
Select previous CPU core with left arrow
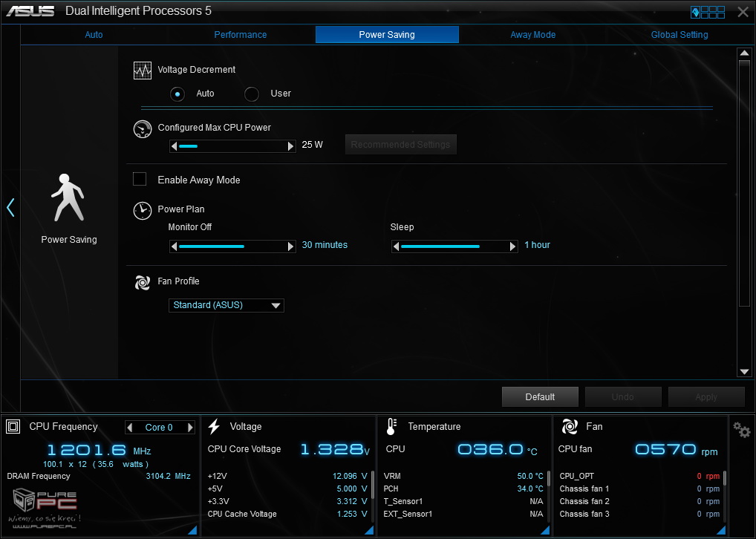(130, 427)
